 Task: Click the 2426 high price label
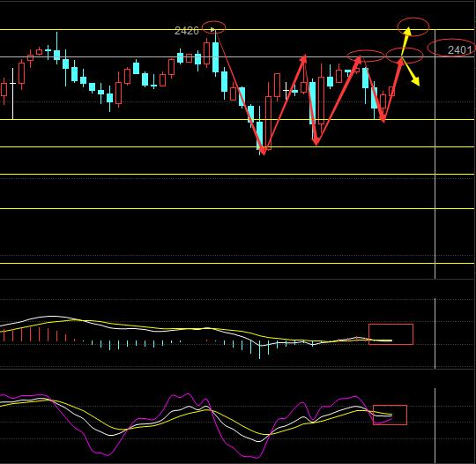point(187,31)
